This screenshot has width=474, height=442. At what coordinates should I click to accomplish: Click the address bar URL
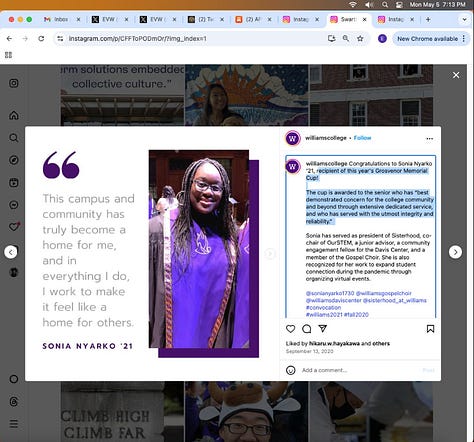[x=138, y=39]
